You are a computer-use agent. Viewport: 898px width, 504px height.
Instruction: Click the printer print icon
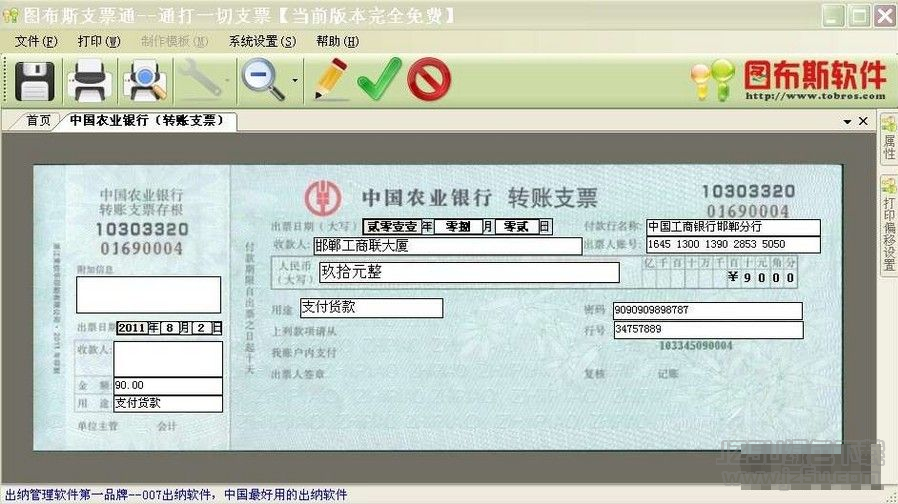[x=89, y=81]
